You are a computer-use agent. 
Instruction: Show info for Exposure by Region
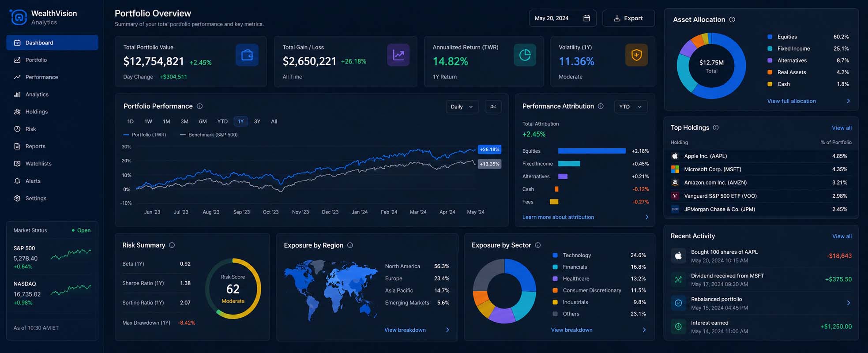pos(350,245)
